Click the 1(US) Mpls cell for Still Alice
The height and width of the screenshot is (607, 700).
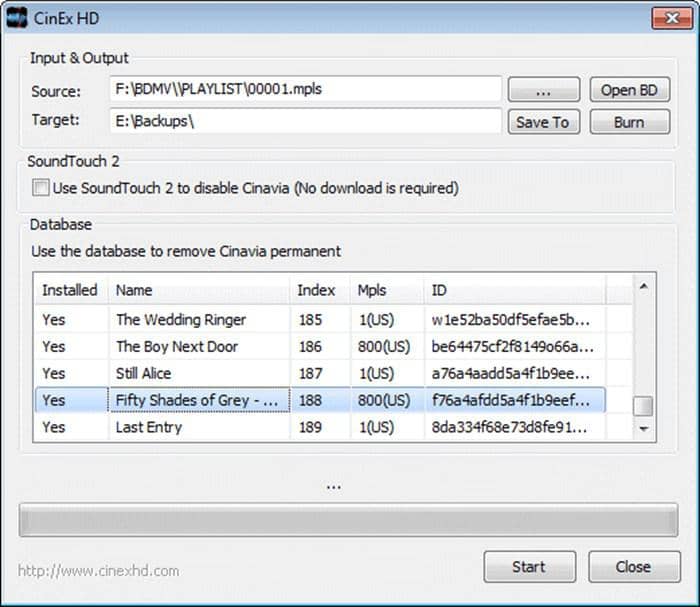[x=377, y=373]
